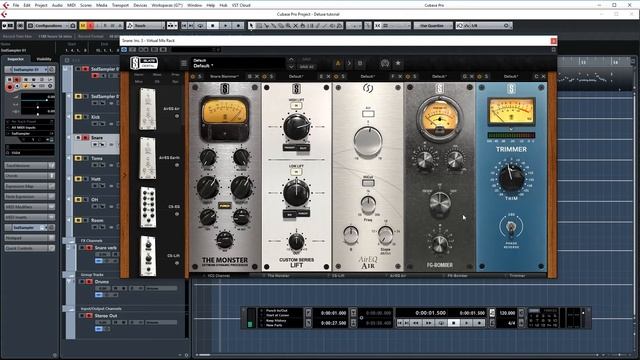This screenshot has width=640, height=360.
Task: Click the stop button in top toolbar
Action: (x=212, y=25)
